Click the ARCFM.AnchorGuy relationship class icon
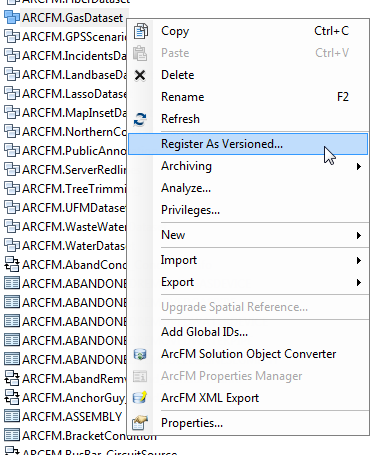Viewport: 391px width, 455px height. (12, 398)
